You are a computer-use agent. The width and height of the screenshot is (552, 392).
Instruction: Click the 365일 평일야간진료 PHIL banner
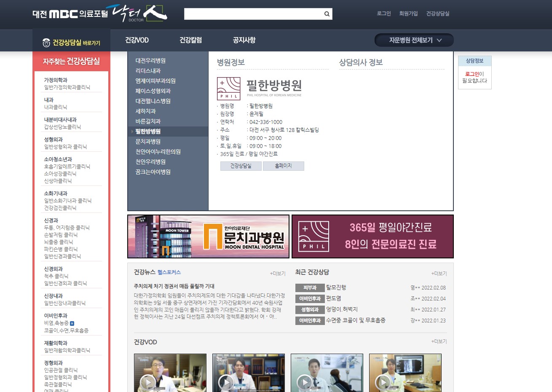click(x=372, y=236)
